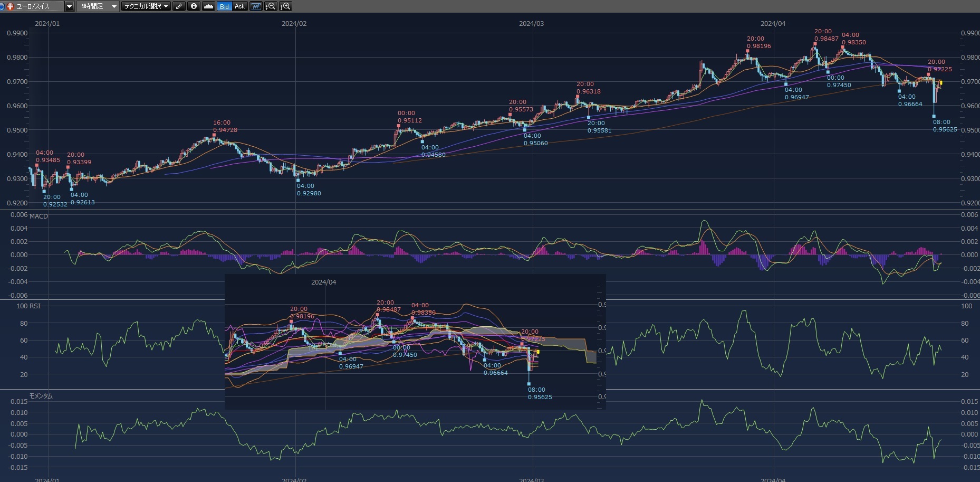This screenshot has height=482, width=980.
Task: Select the pencil drawing tool
Action: tap(179, 6)
